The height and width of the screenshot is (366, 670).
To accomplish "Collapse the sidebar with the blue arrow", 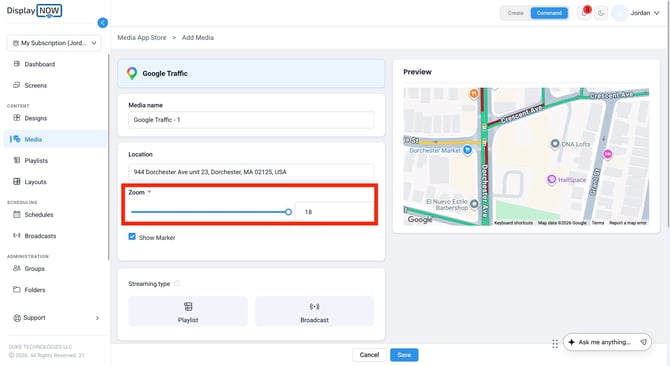I will [103, 23].
